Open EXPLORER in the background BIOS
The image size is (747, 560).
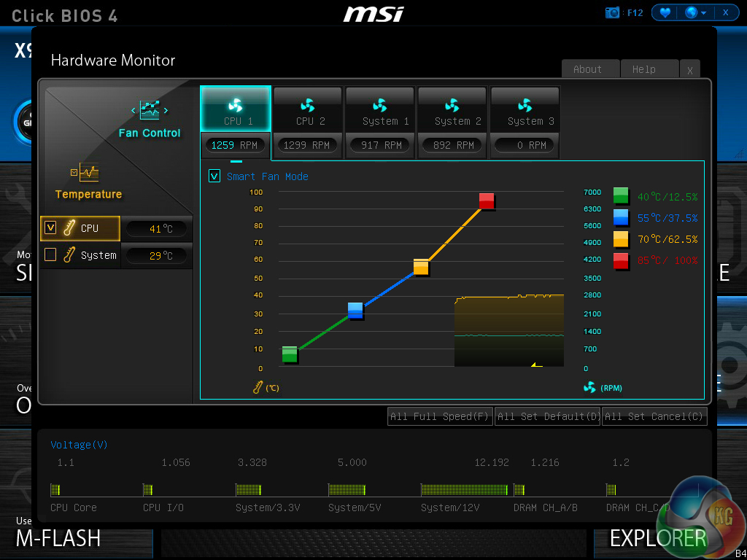(x=658, y=538)
